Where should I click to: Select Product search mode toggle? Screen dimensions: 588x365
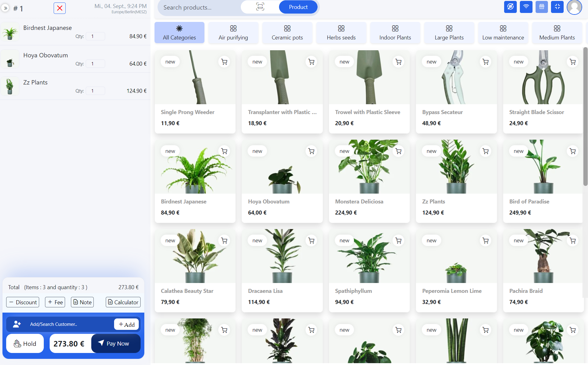298,7
